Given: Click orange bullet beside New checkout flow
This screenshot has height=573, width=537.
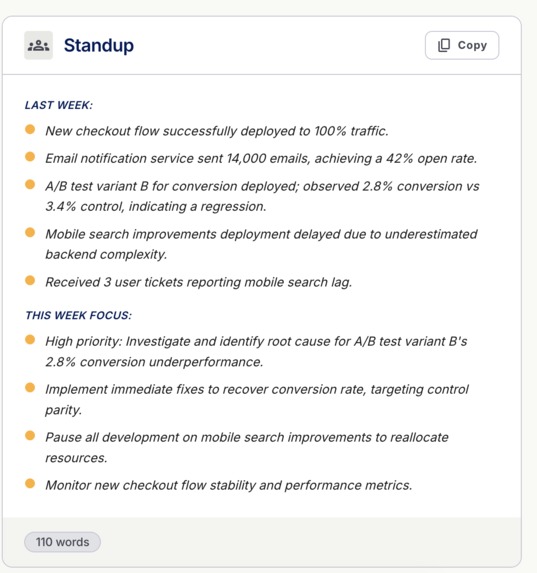Looking at the screenshot, I should point(30,129).
